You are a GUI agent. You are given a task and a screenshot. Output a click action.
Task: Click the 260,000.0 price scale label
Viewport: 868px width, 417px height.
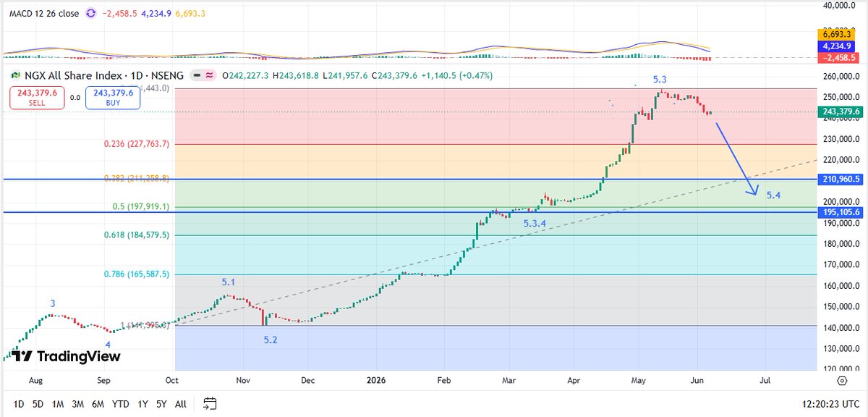[841, 77]
